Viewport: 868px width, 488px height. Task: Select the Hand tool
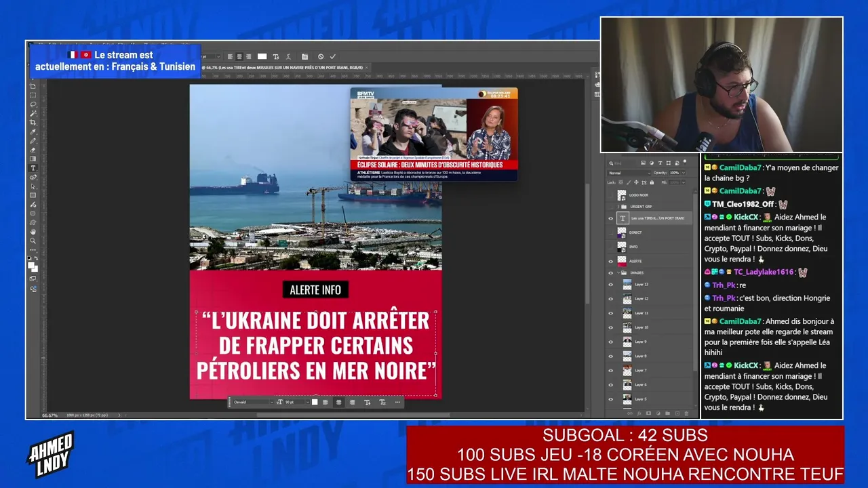click(x=33, y=232)
